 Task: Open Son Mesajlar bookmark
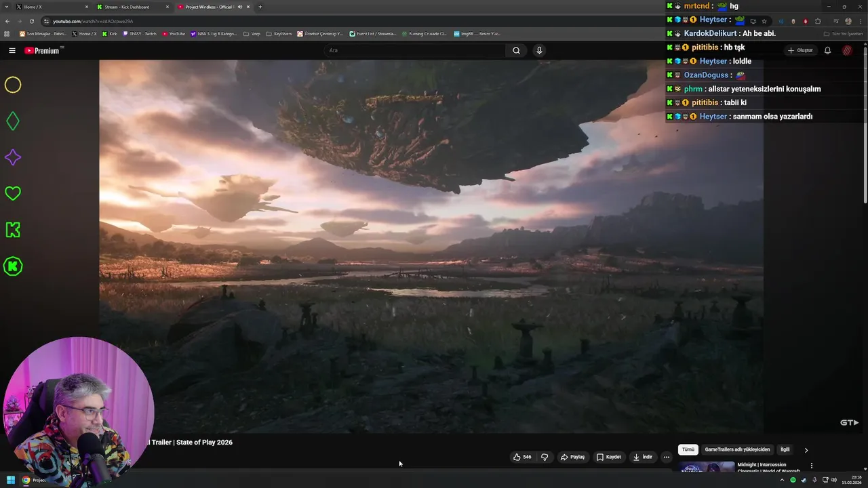(x=43, y=33)
